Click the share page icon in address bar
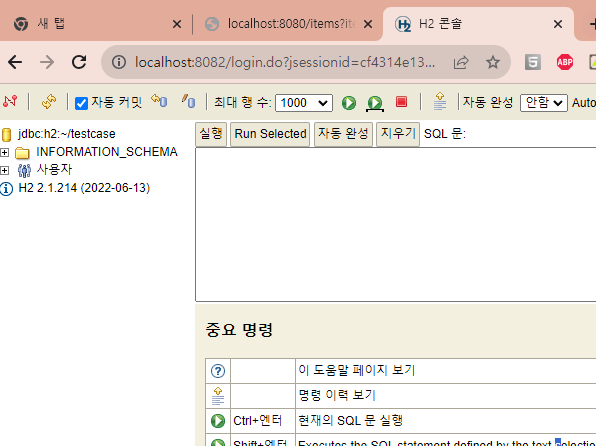Viewport: 596px width, 446px height. click(461, 62)
